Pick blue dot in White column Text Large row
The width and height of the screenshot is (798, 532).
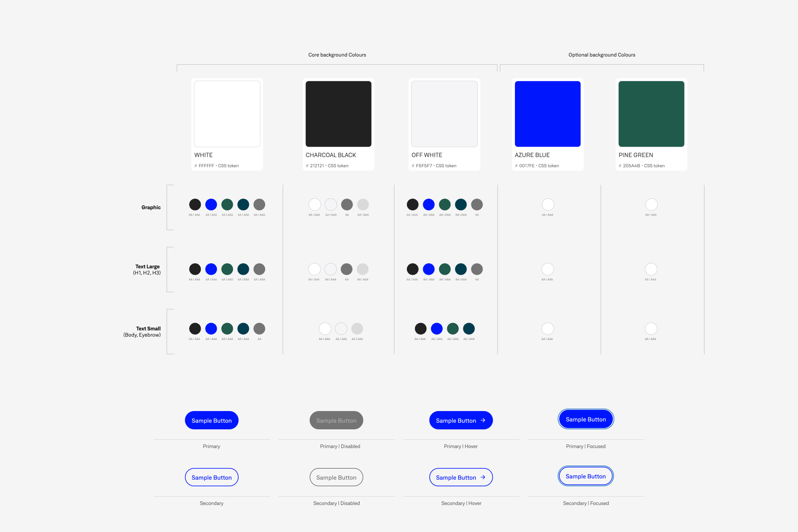tap(211, 269)
